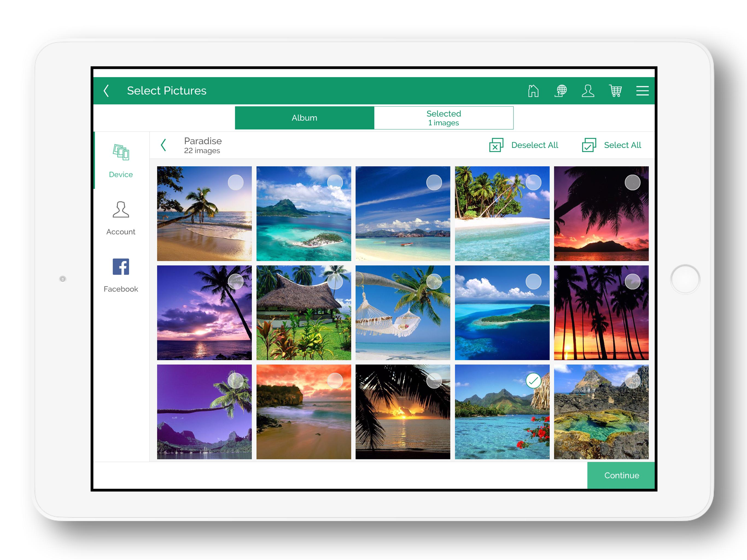Click the Account sidebar label
747x560 pixels.
point(121,232)
